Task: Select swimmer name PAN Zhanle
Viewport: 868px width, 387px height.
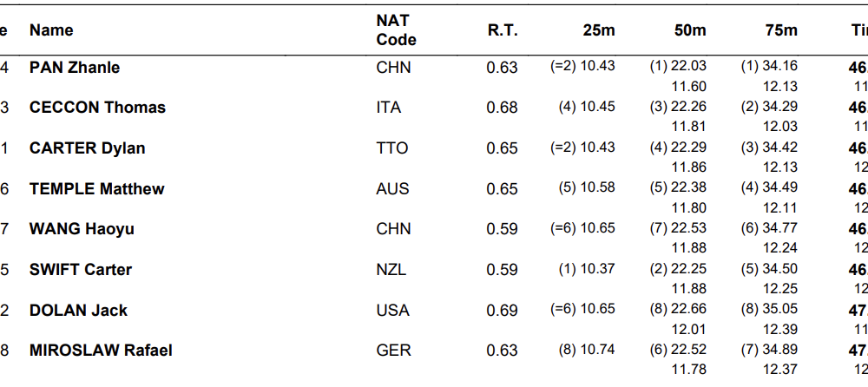Action: [75, 68]
